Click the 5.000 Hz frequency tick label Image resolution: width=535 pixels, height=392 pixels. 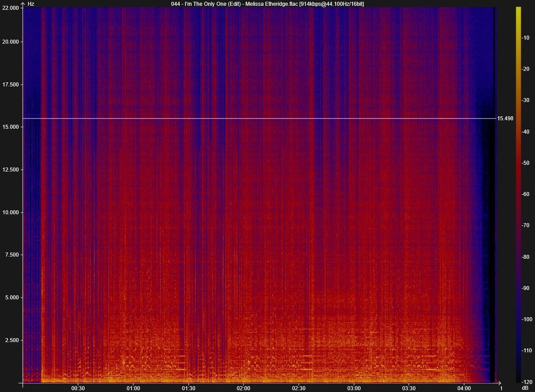[x=12, y=298]
